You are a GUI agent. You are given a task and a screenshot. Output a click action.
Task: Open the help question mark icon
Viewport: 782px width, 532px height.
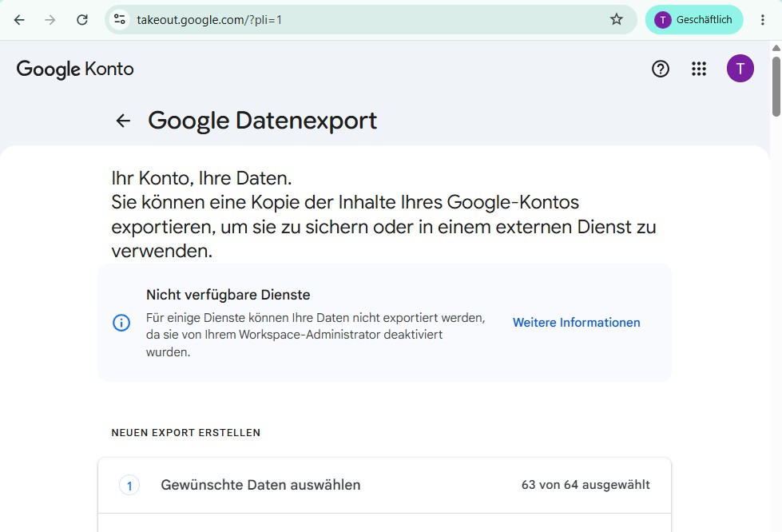661,69
